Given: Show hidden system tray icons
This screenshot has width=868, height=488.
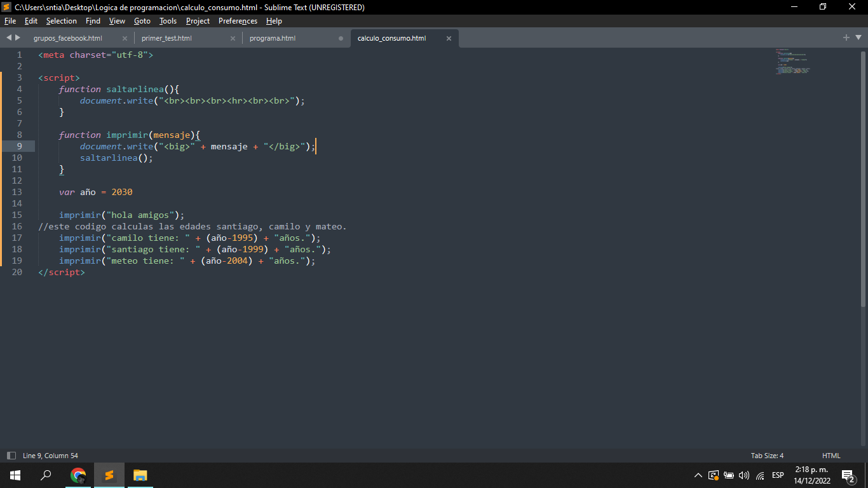Looking at the screenshot, I should click(698, 475).
